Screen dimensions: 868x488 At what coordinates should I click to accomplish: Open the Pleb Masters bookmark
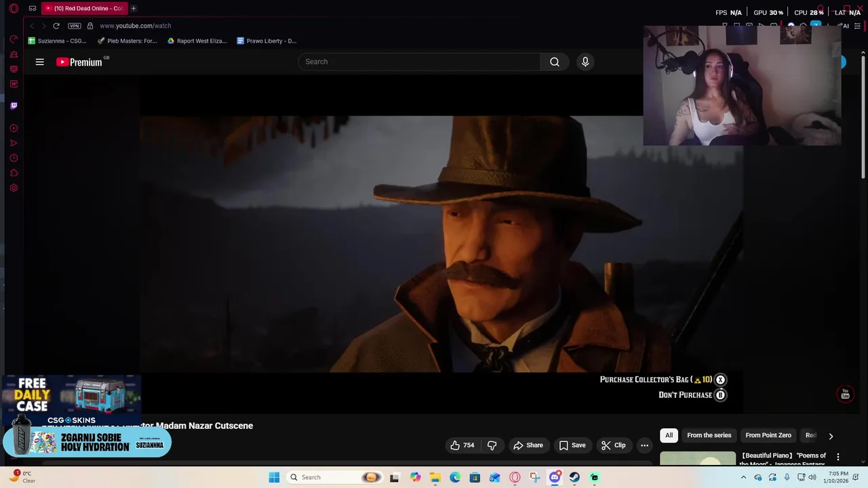click(127, 41)
